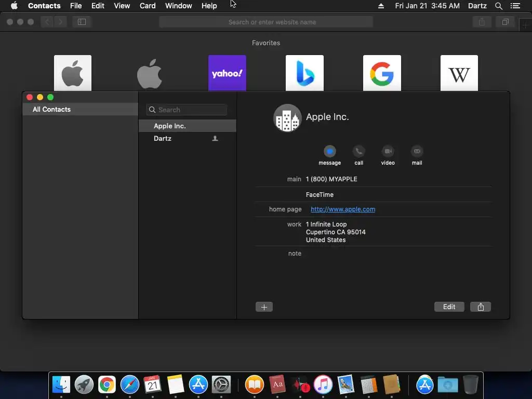Screen dimensions: 532x399
Task: Click the Apple Inc. company avatar
Action: tap(287, 118)
